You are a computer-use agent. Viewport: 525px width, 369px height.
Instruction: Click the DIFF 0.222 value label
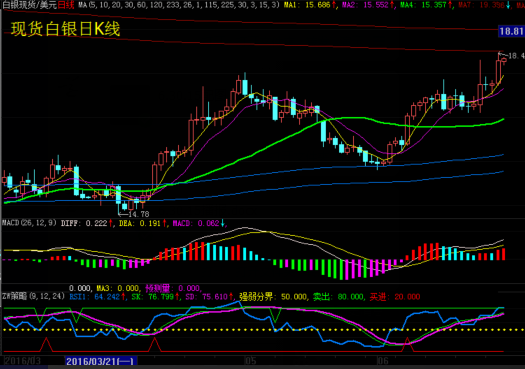click(86, 223)
